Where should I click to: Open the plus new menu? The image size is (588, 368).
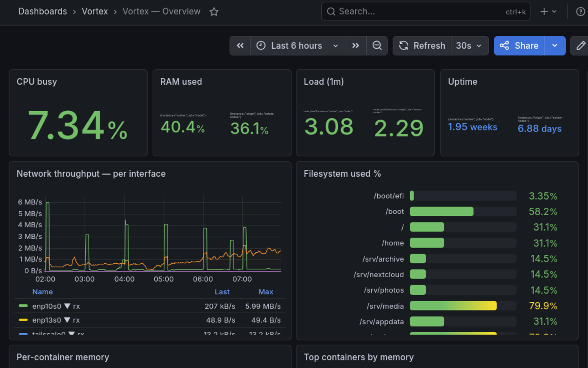pos(548,12)
